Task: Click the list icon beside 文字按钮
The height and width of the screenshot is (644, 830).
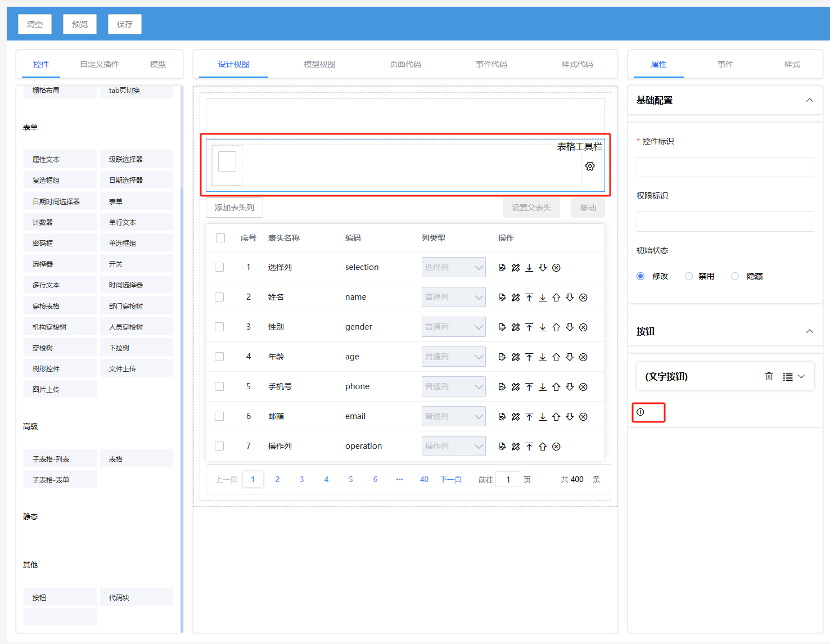Action: (788, 377)
